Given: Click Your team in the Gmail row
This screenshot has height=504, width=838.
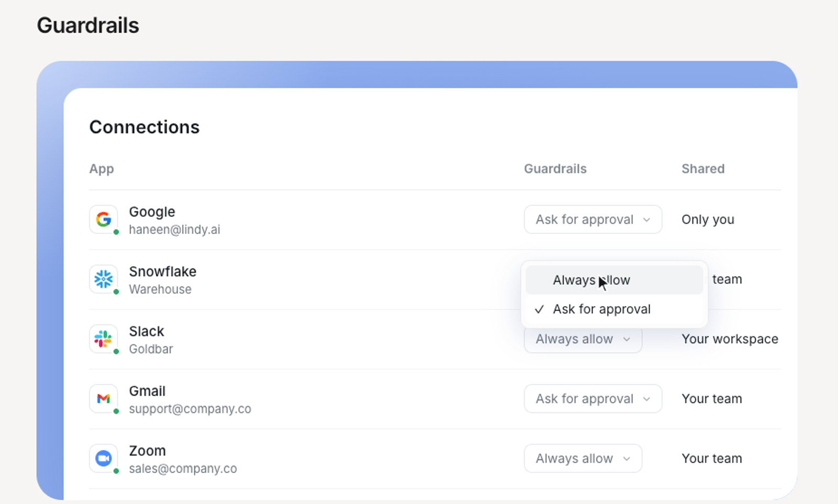Looking at the screenshot, I should [712, 399].
